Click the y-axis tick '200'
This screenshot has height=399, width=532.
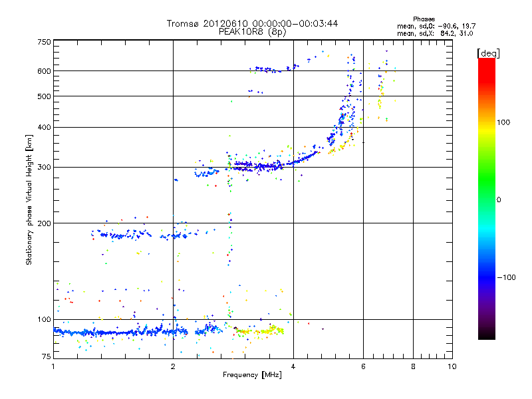coord(45,223)
